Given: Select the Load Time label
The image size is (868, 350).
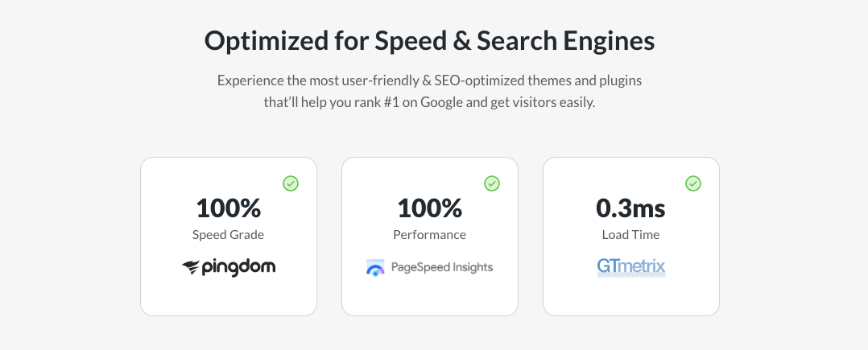Looking at the screenshot, I should point(630,234).
